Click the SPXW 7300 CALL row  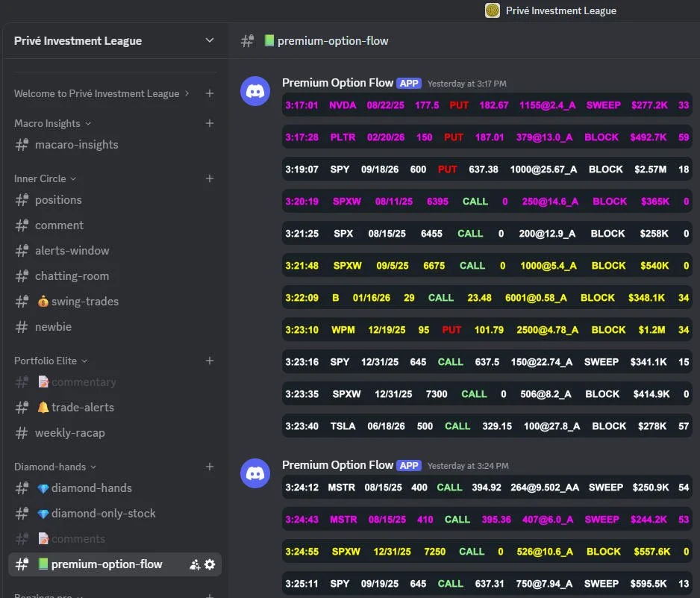coord(487,394)
